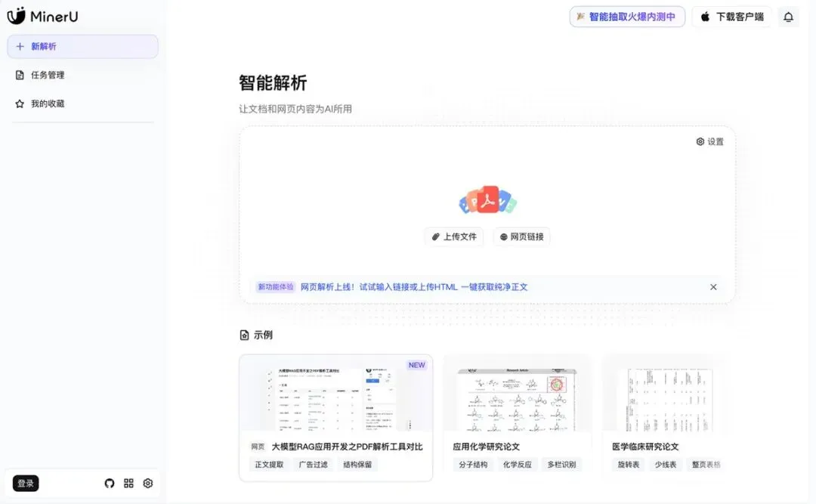Click the 应用化学研究论文 title
816x504 pixels.
(486, 447)
